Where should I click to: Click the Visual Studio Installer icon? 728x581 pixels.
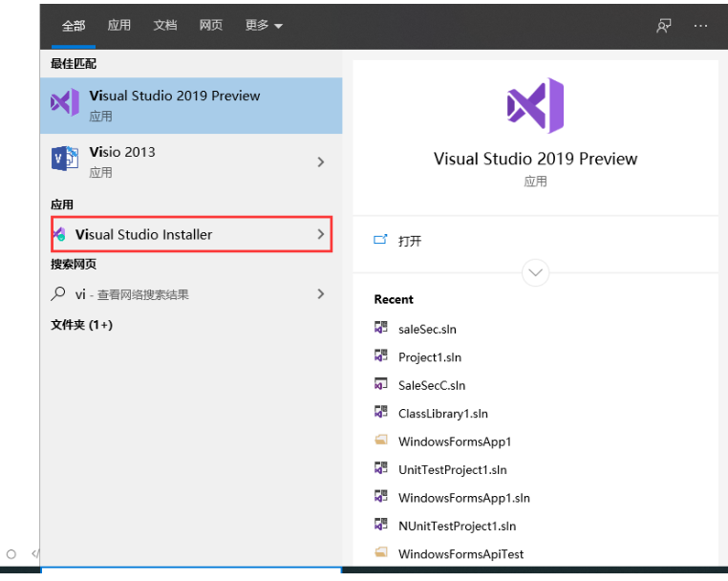(x=59, y=234)
